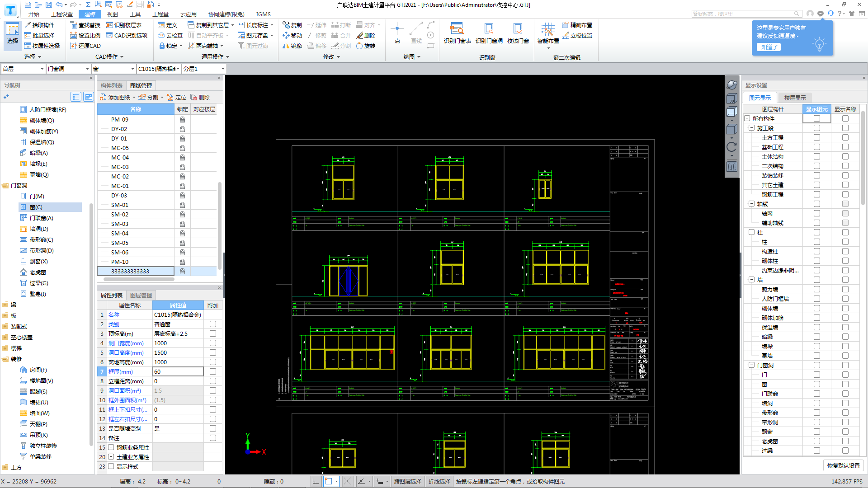The width and height of the screenshot is (868, 488).
Task: Select the 点 point draw tool
Action: tap(397, 33)
